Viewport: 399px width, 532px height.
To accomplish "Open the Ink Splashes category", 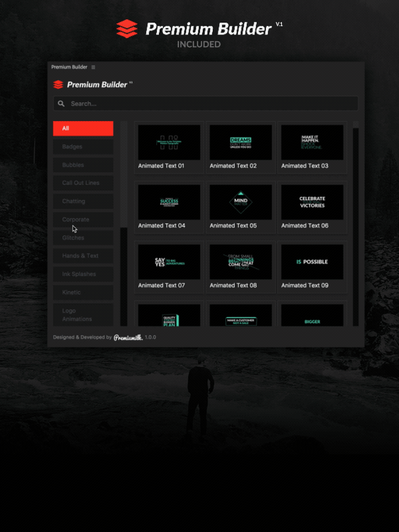I will tap(83, 274).
